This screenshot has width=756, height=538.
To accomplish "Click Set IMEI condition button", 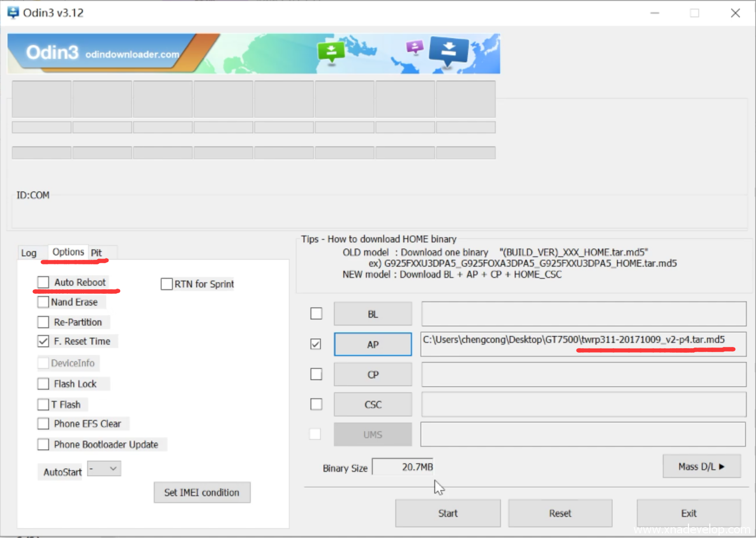I will pos(201,492).
